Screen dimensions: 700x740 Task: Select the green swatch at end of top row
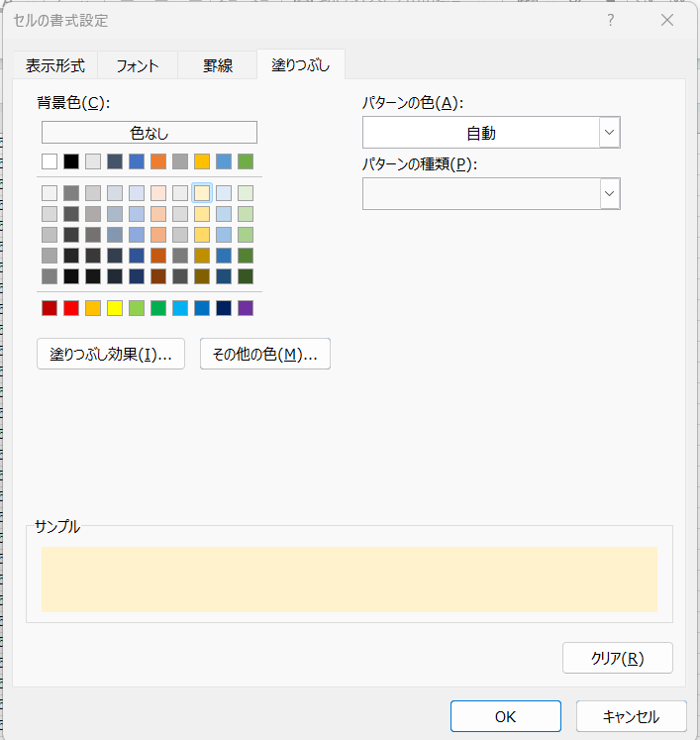246,161
